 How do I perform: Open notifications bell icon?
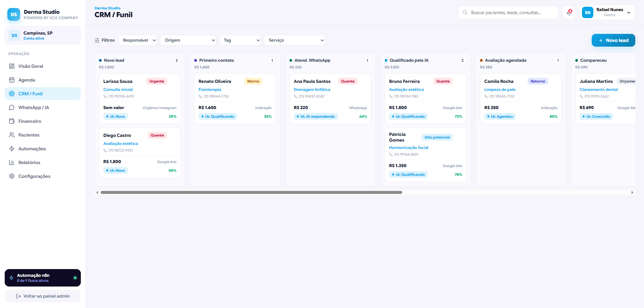569,12
